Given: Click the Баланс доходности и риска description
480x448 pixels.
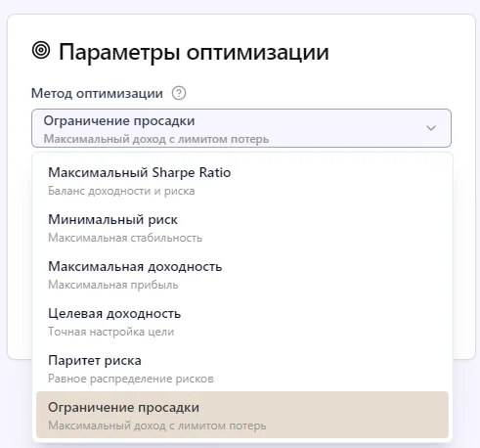Looking at the screenshot, I should click(121, 191).
